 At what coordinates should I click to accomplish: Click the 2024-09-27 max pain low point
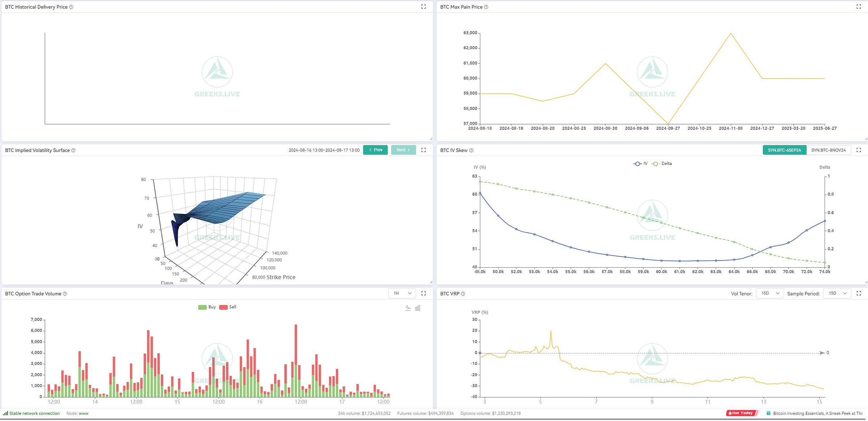click(x=668, y=124)
